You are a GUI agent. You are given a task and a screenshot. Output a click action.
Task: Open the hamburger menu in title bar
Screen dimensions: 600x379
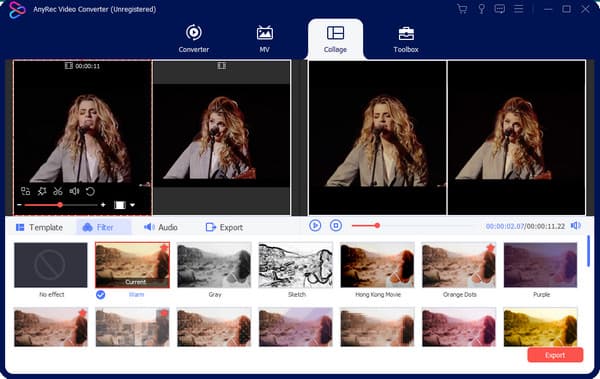coord(518,9)
